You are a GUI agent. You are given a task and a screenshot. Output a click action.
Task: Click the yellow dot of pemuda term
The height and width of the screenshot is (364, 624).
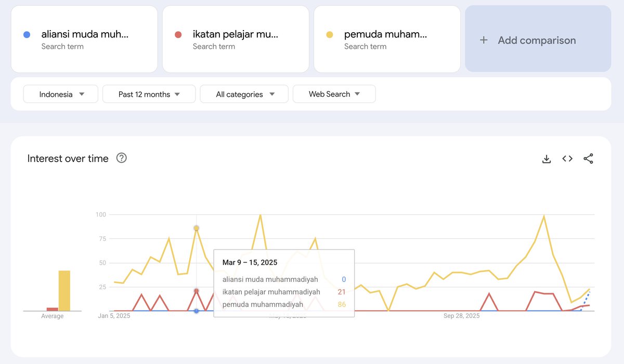pyautogui.click(x=330, y=35)
